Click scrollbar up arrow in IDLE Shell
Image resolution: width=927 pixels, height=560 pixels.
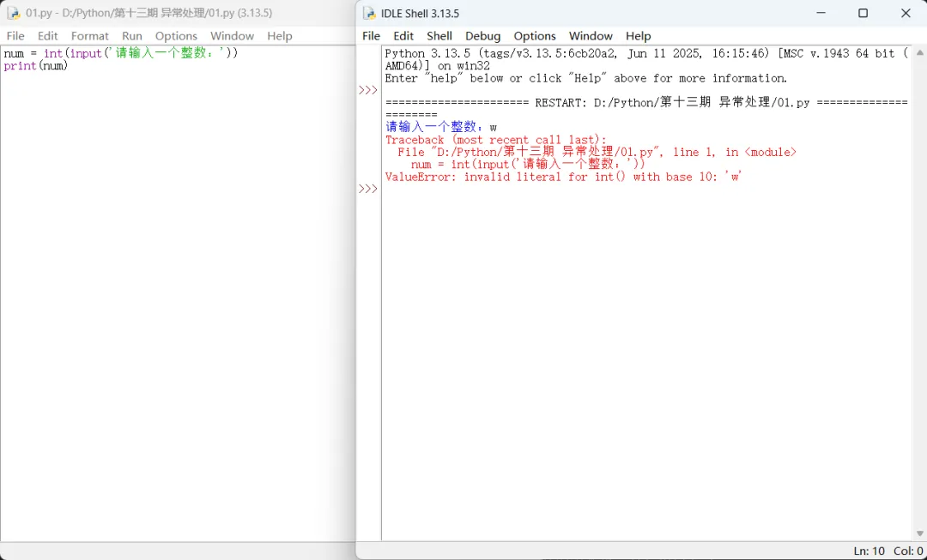pos(919,52)
